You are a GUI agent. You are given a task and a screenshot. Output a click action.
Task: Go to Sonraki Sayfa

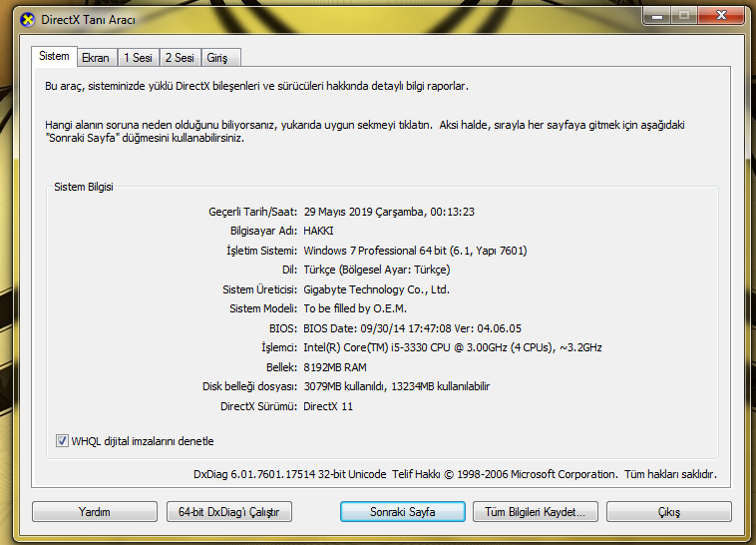pyautogui.click(x=403, y=512)
